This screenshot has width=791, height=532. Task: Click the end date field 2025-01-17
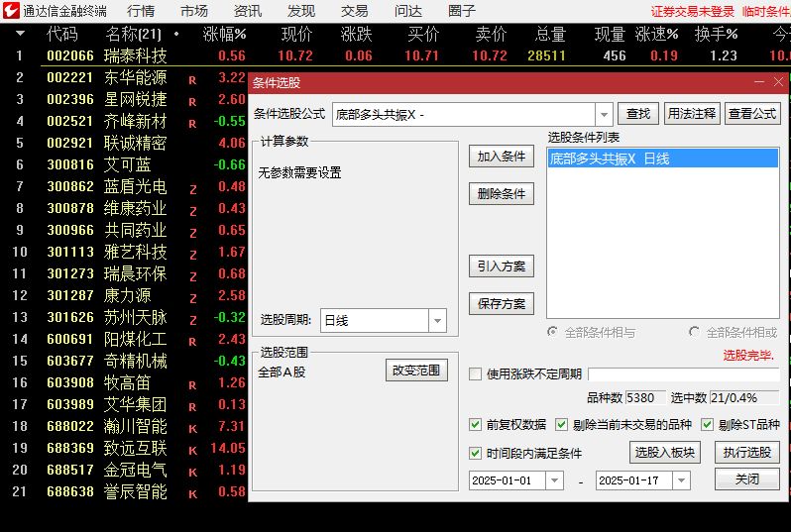[634, 480]
